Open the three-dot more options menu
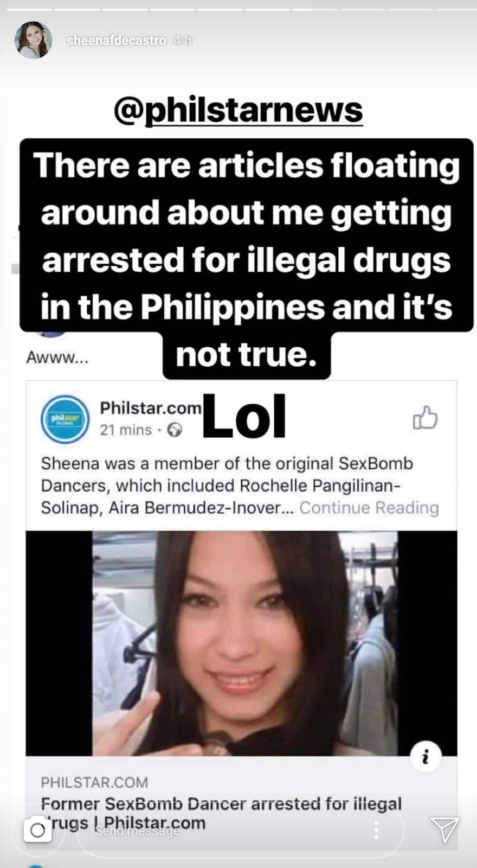The height and width of the screenshot is (868, 477). (376, 830)
